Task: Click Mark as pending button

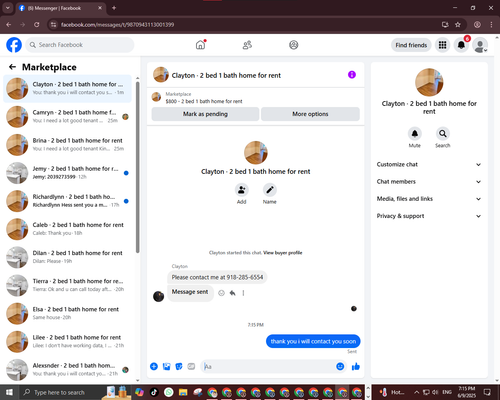Action: click(x=205, y=114)
